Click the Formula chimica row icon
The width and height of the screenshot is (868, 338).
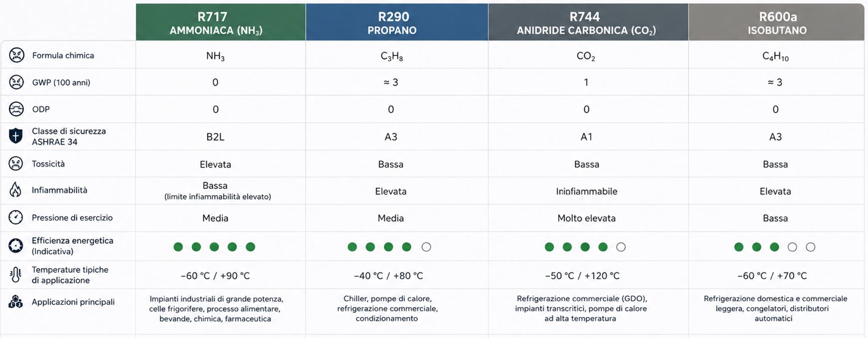[16, 55]
